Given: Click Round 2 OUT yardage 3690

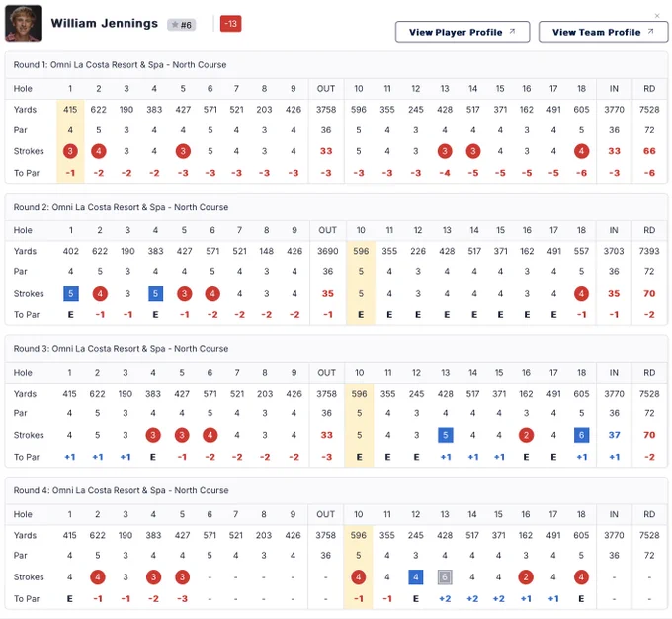Looking at the screenshot, I should (328, 251).
